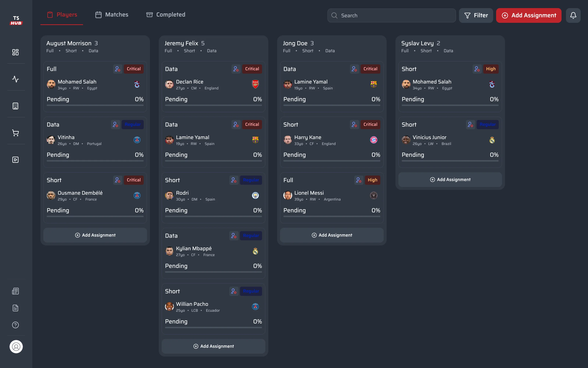588x368 pixels.
Task: Click reassign icon on Declan Rice card
Action: 236,69
